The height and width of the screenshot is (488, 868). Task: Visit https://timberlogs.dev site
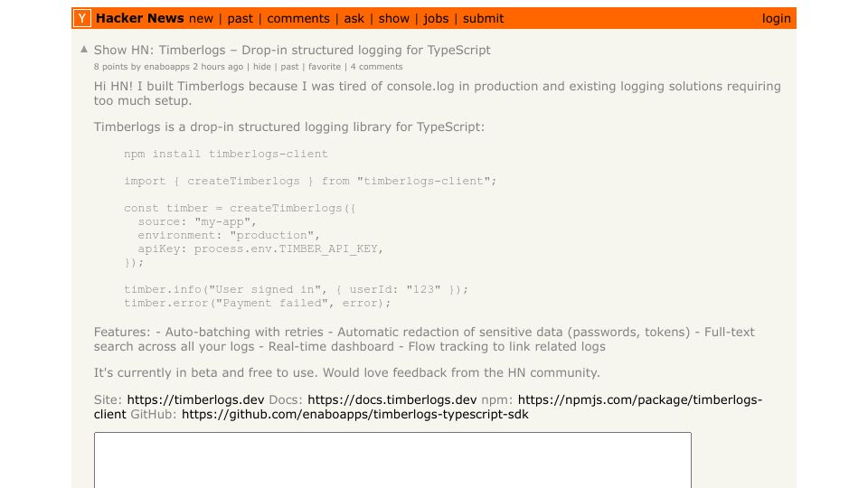tap(195, 399)
